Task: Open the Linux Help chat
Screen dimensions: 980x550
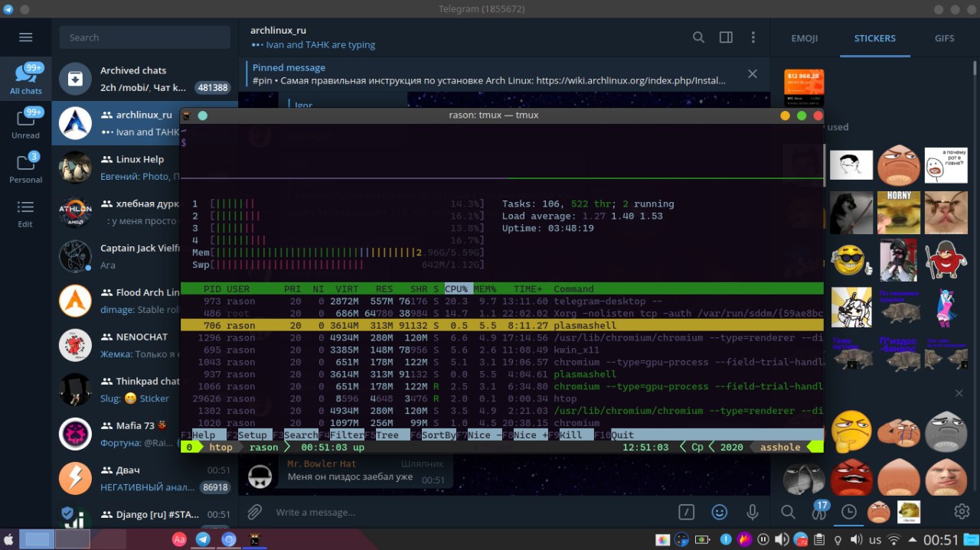Action: (116, 168)
